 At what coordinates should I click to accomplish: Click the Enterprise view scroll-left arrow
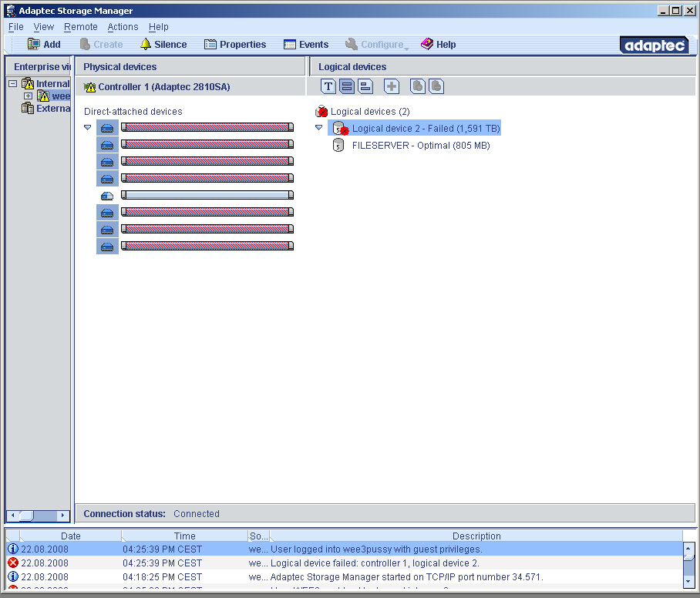tap(12, 515)
